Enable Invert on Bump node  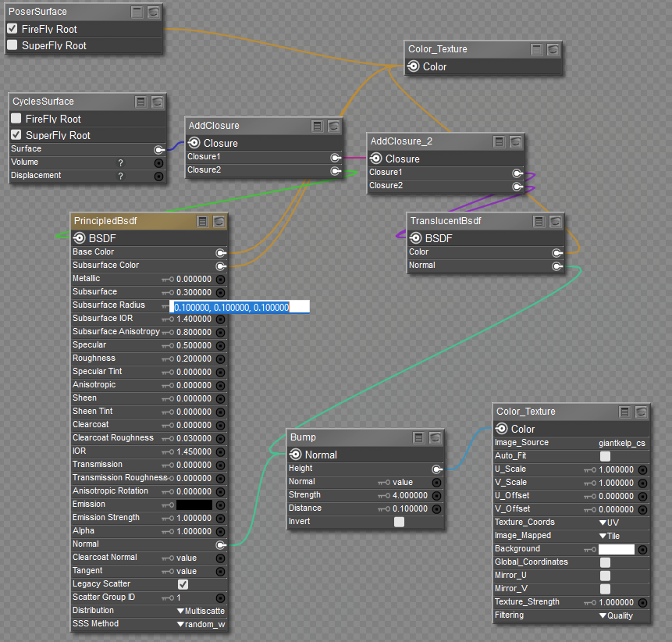pyautogui.click(x=399, y=522)
